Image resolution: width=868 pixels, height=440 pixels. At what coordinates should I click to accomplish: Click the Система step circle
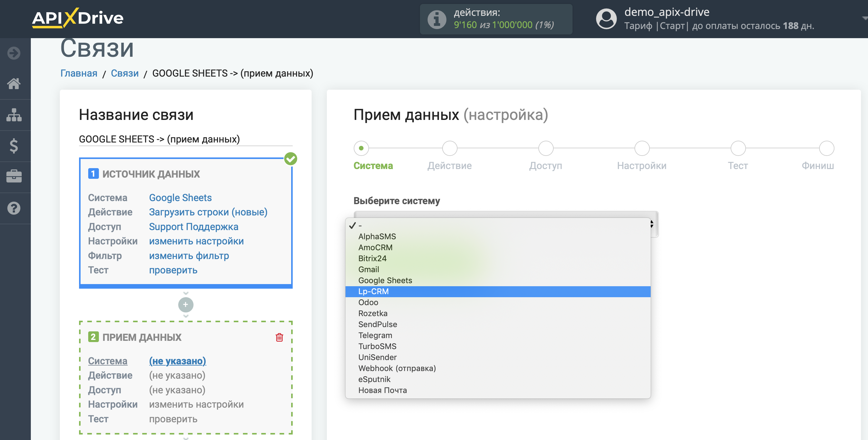[361, 148]
